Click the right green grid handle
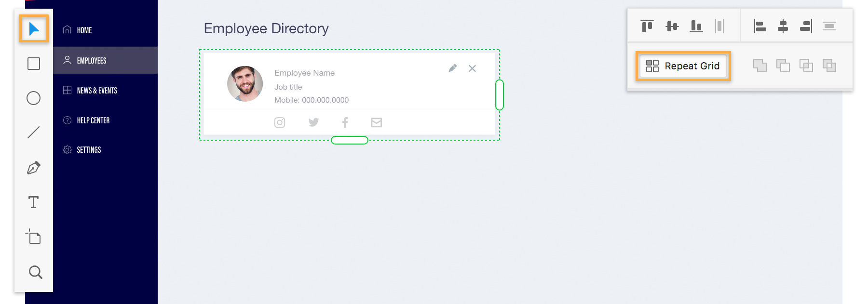 pos(500,95)
